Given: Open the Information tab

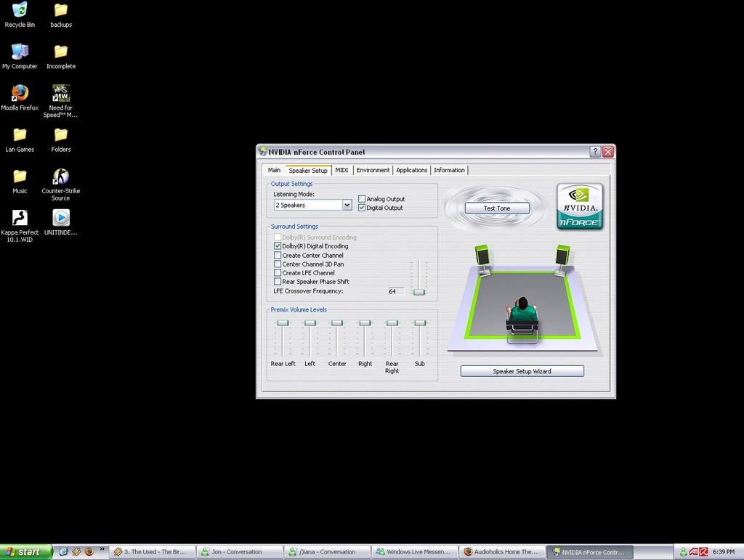Looking at the screenshot, I should (x=449, y=170).
